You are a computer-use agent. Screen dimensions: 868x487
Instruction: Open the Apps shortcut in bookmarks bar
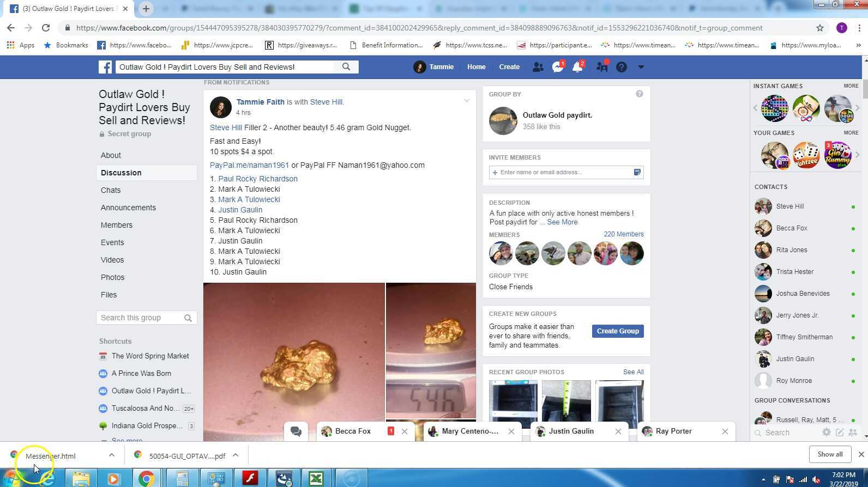(21, 45)
